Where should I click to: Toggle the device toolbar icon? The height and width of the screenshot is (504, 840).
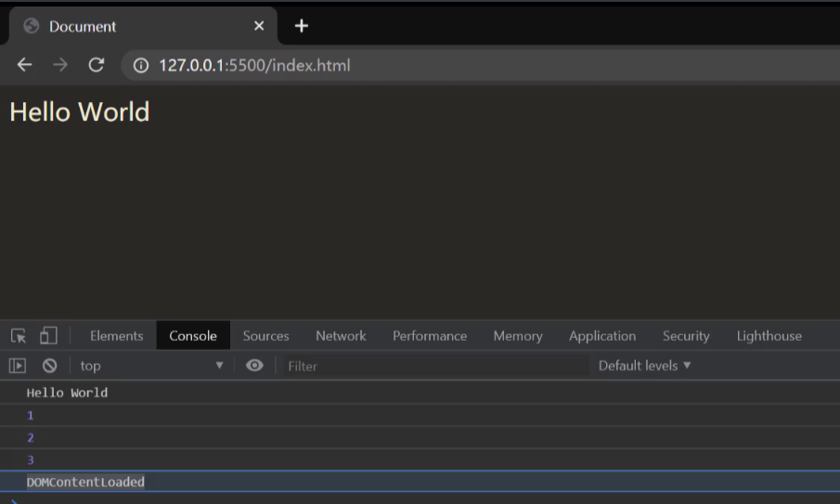click(49, 336)
